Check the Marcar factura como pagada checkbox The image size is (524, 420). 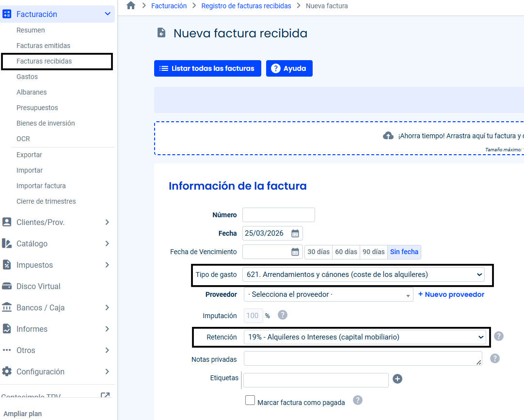click(x=250, y=401)
